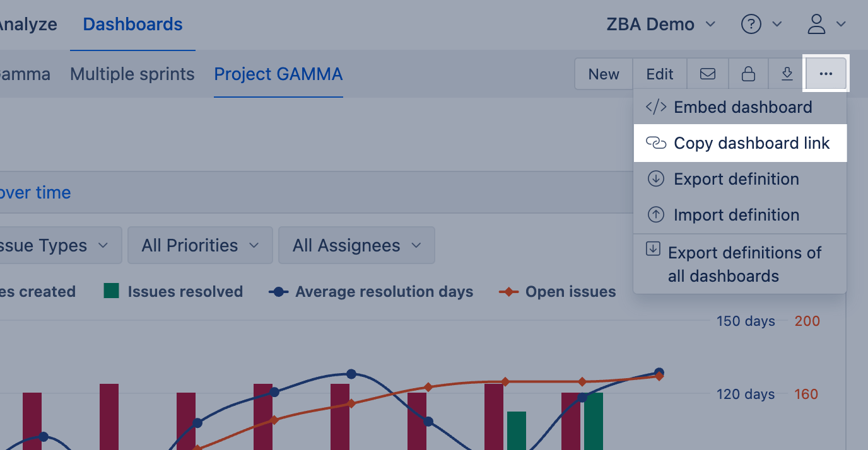Image resolution: width=868 pixels, height=450 pixels.
Task: Open the help question mark menu
Action: 760,25
